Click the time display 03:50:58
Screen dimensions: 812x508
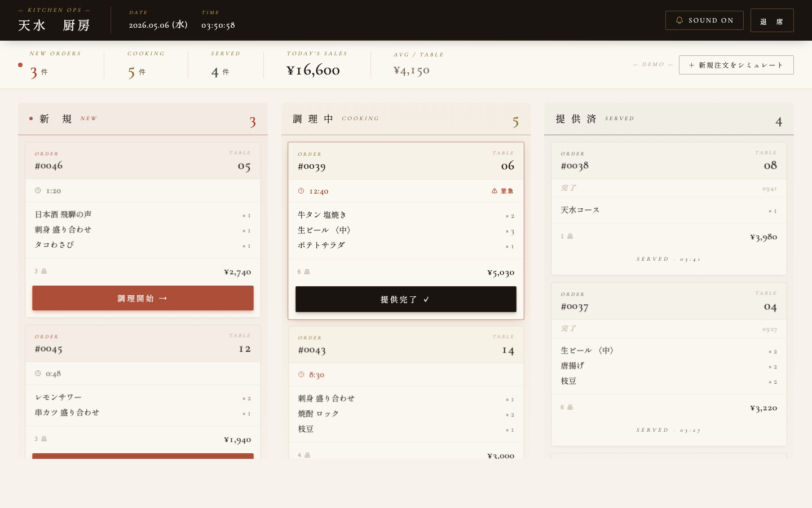[x=218, y=25]
